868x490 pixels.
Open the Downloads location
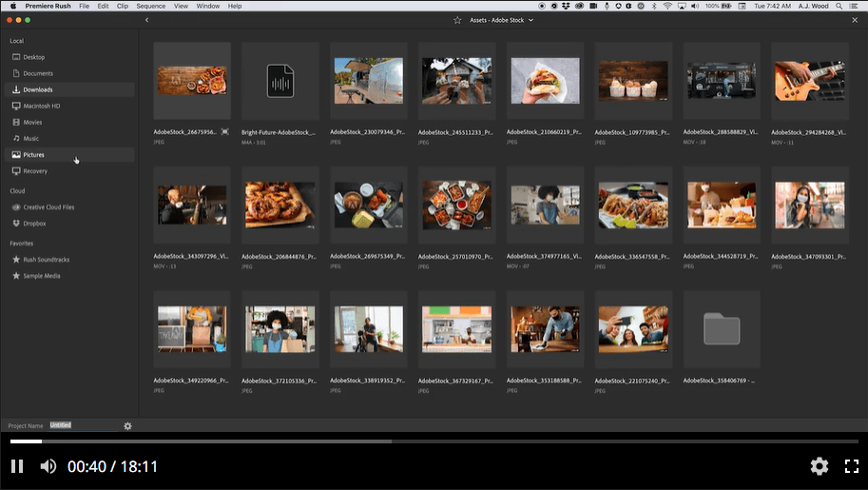37,89
